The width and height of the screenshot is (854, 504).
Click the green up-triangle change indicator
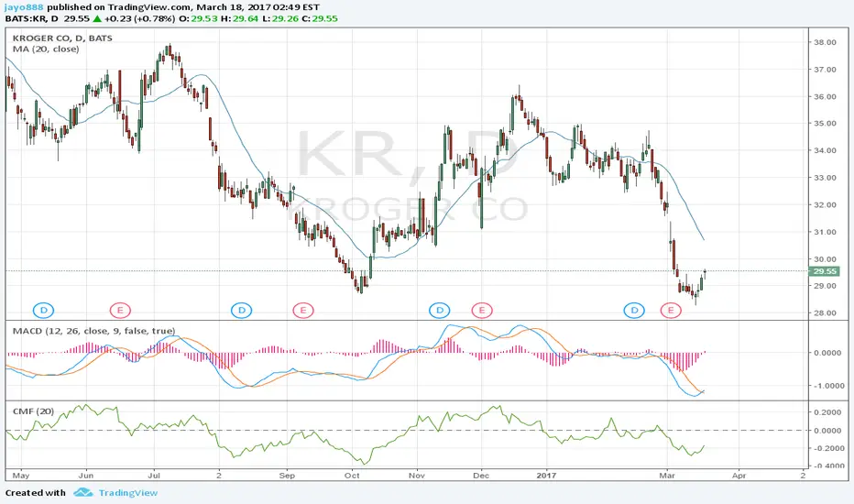coord(97,18)
